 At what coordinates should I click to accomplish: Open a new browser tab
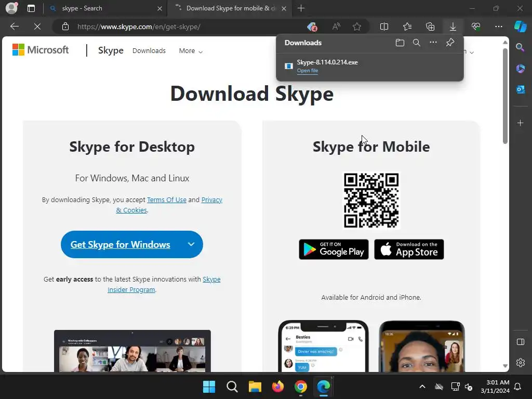coord(301,8)
